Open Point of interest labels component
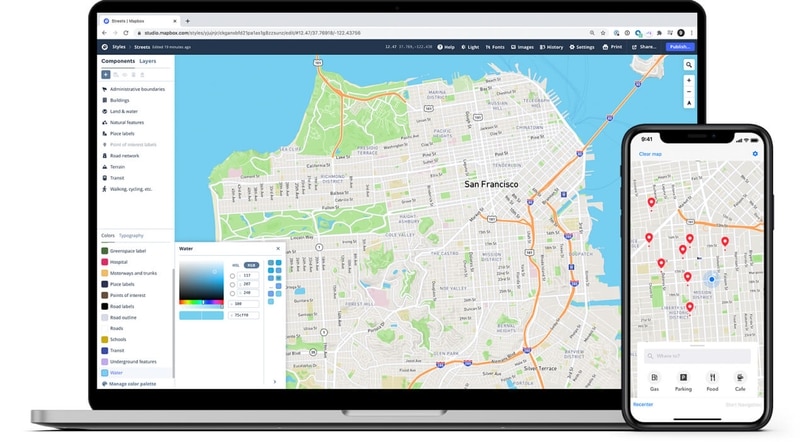This screenshot has width=800, height=442. pos(130,145)
